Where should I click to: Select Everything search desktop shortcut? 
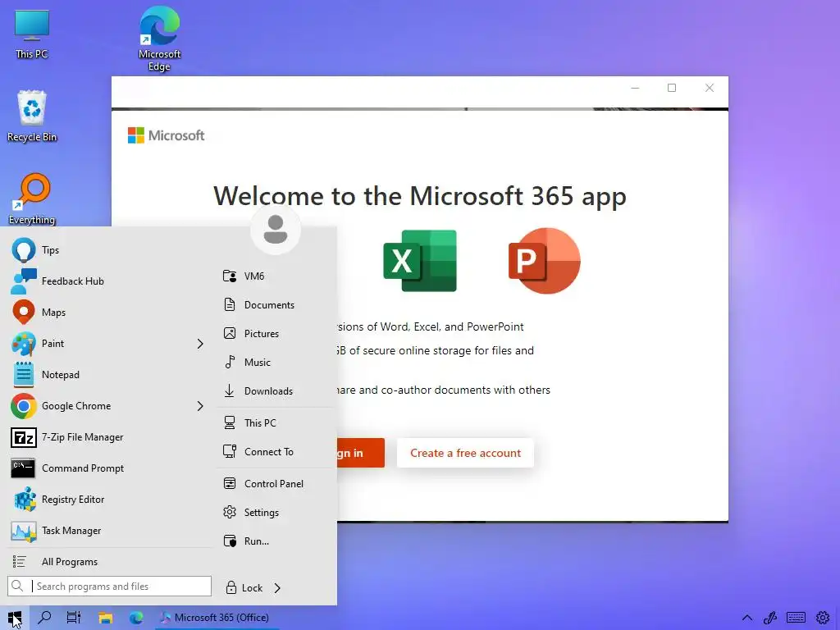tap(32, 199)
